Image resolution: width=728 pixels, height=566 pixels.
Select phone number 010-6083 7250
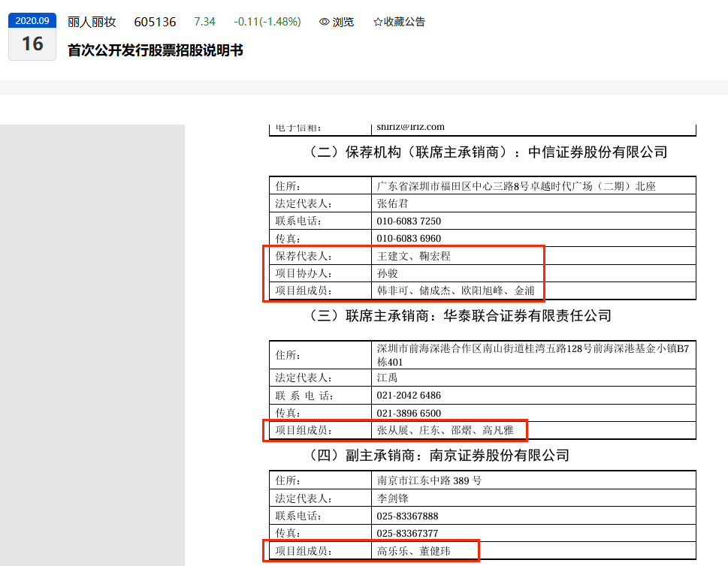point(409,221)
